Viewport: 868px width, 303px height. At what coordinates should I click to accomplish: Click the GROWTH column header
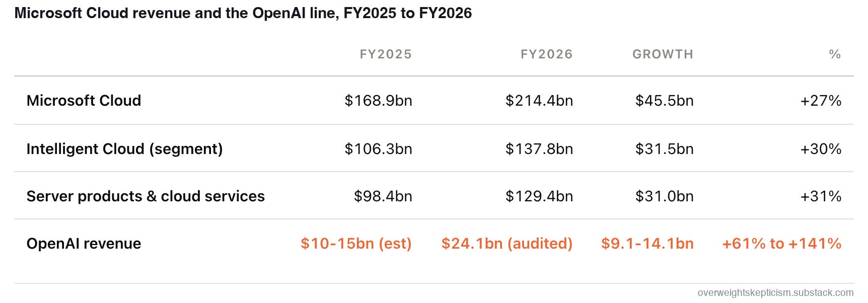click(663, 54)
